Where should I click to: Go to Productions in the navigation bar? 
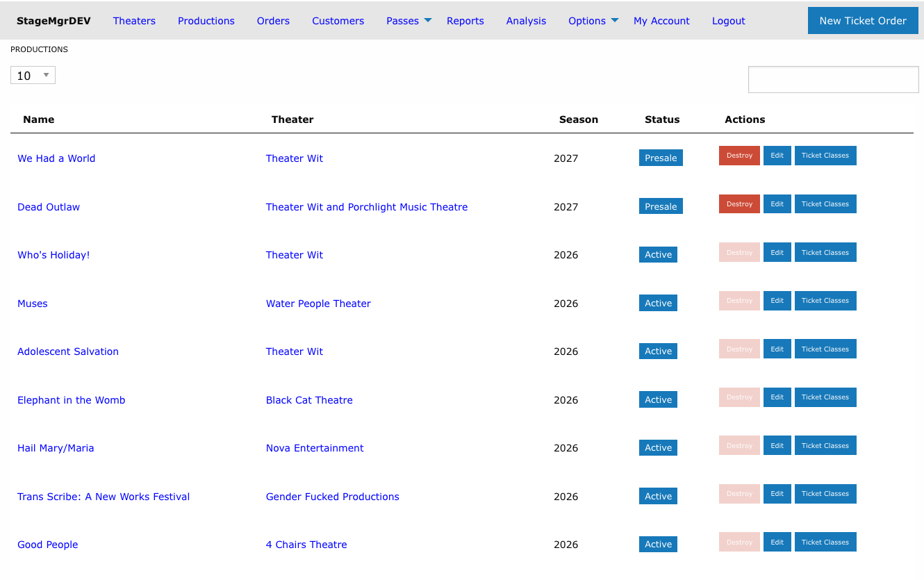(206, 21)
